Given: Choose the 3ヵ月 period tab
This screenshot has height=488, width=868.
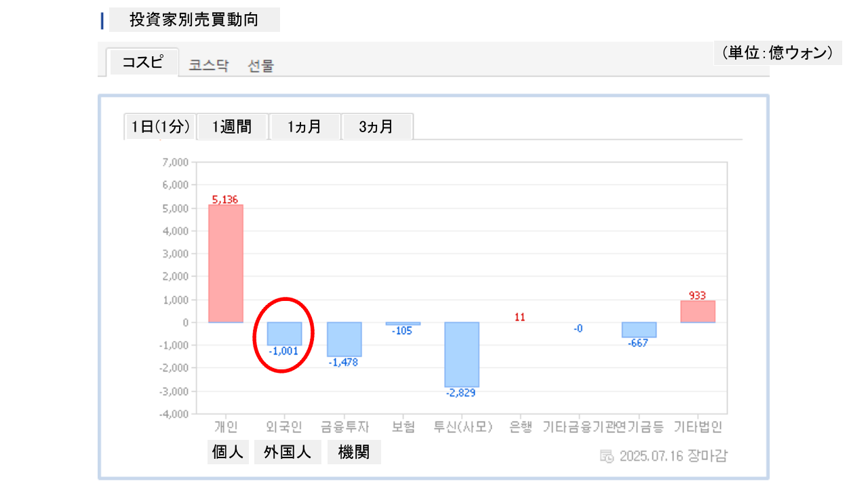Looking at the screenshot, I should 376,127.
